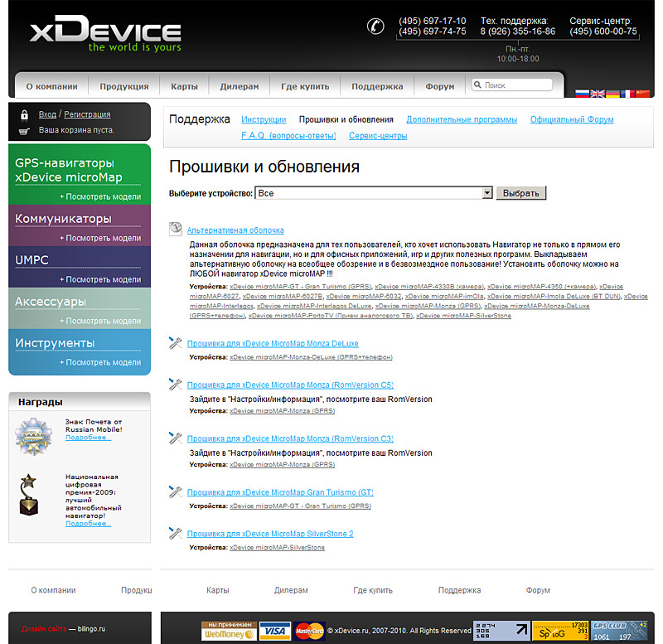Open the Сервис-центры support tab

tap(378, 136)
